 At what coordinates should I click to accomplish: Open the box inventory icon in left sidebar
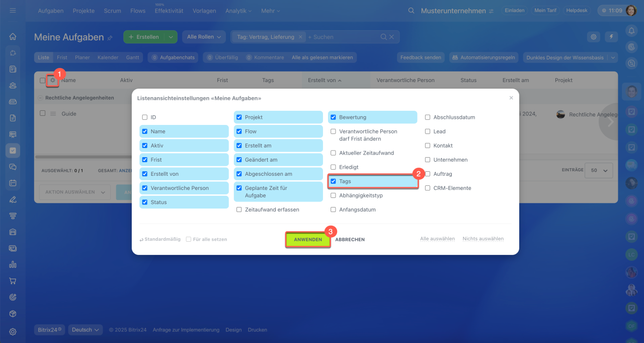coord(13,313)
